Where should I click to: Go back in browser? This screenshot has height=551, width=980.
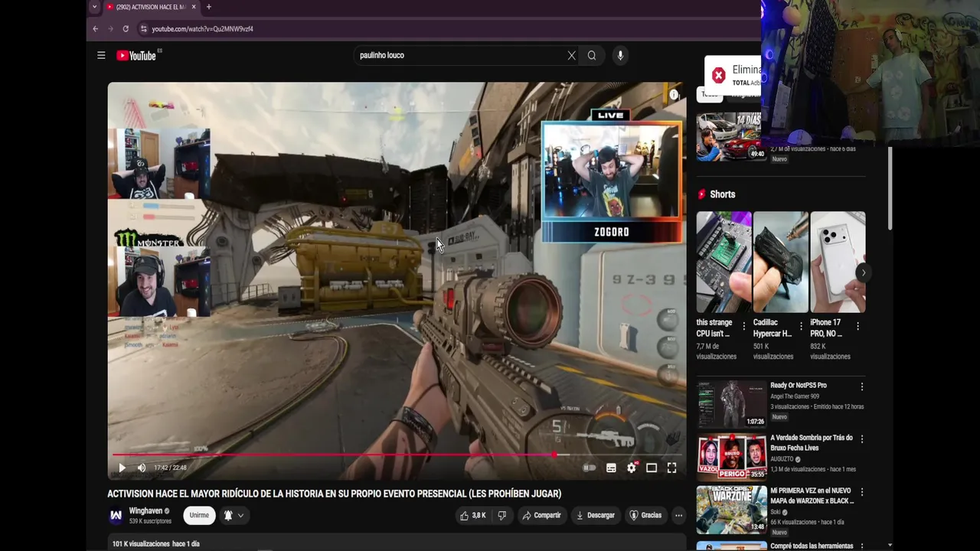click(95, 29)
